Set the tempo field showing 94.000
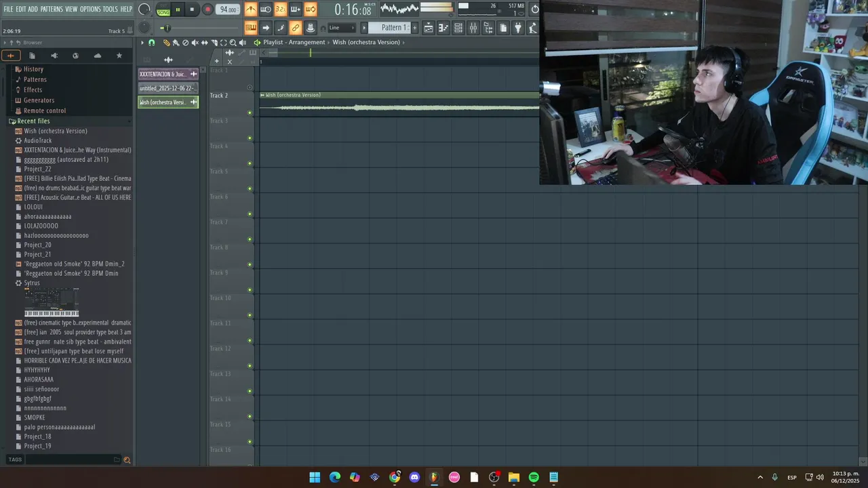This screenshot has height=488, width=868. pyautogui.click(x=228, y=9)
